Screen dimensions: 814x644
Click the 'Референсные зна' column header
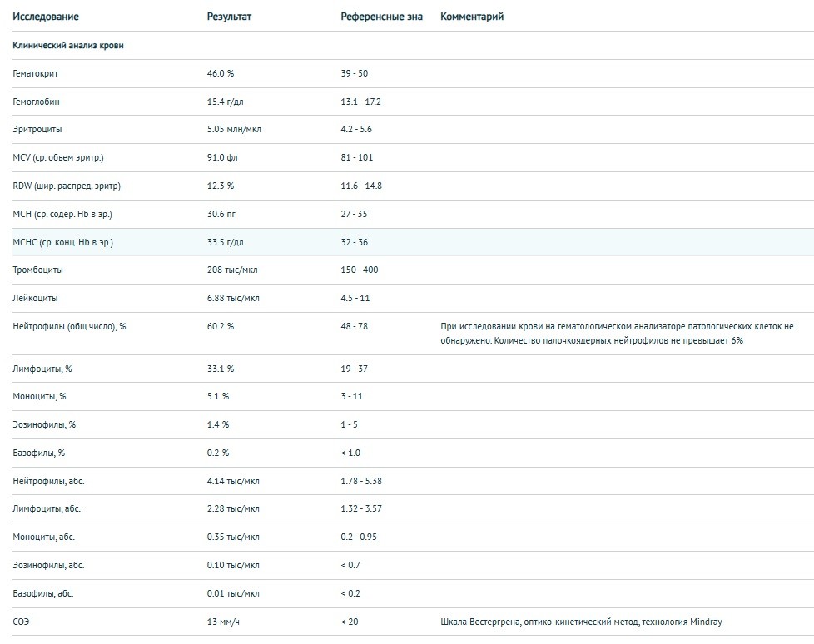[x=381, y=17]
